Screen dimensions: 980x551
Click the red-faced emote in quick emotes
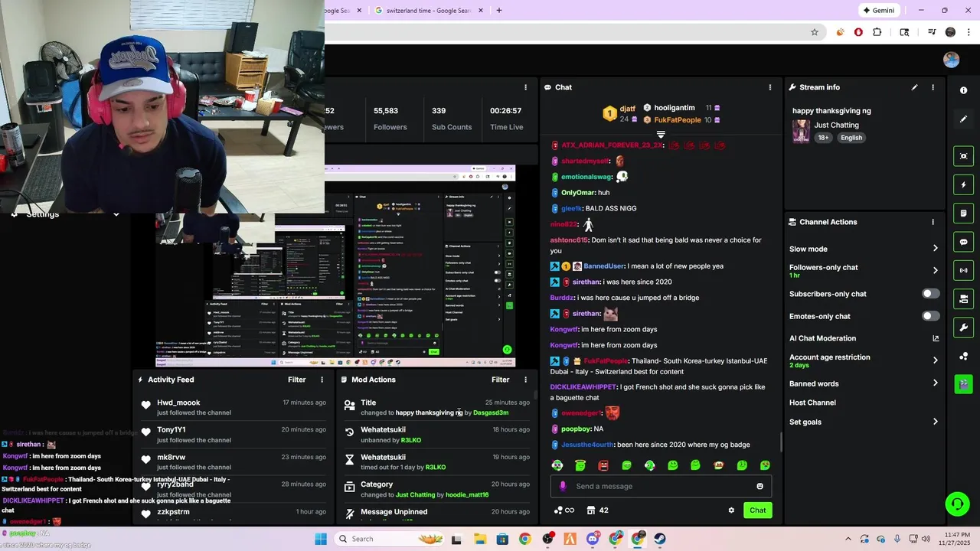(x=603, y=465)
